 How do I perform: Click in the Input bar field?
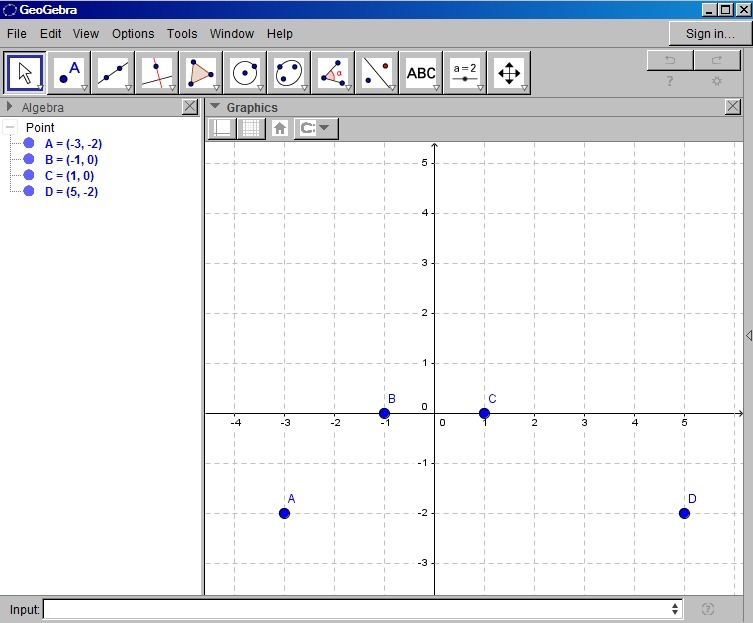(x=360, y=608)
